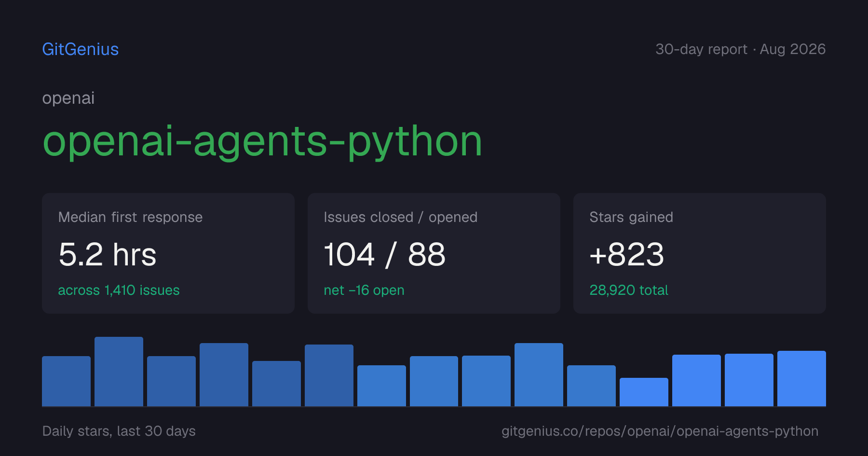Screen dimensions: 868x456
Task: Click the +823 stars value
Action: point(627,254)
